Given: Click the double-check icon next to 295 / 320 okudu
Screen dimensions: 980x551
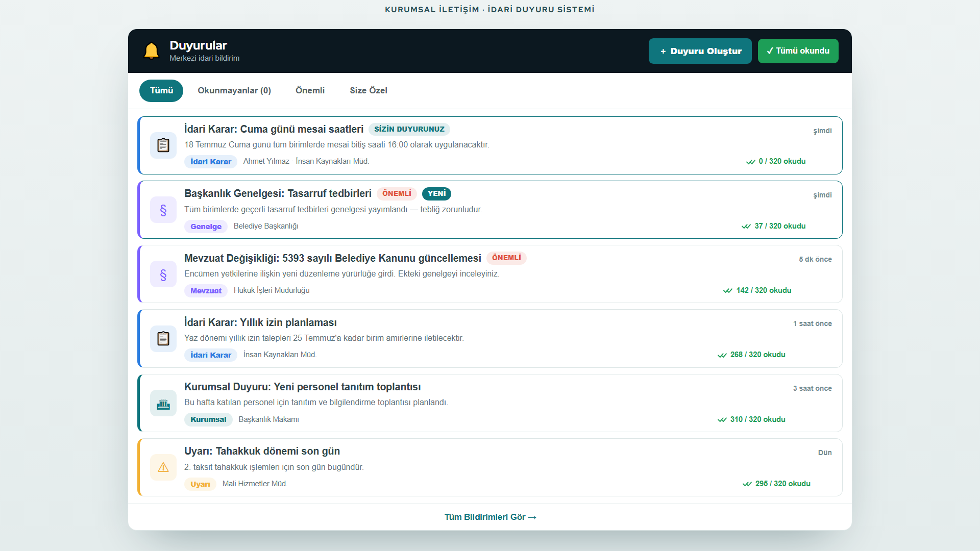Looking at the screenshot, I should [747, 484].
